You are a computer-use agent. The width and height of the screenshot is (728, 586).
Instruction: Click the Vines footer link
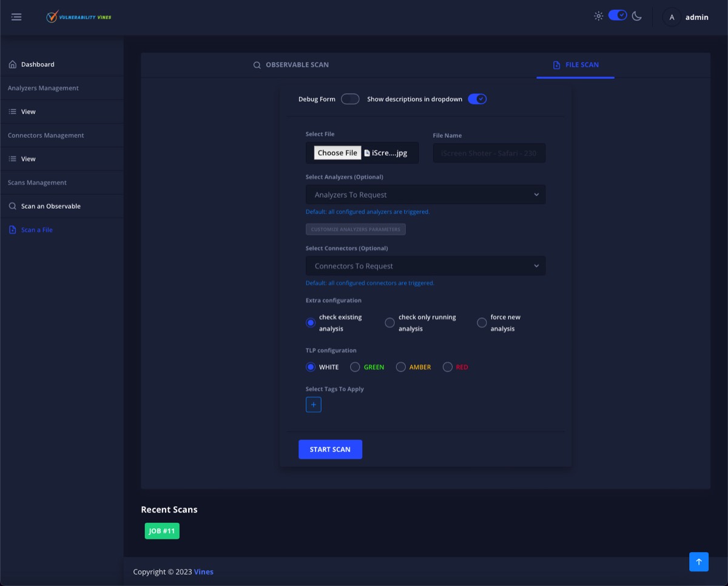click(204, 571)
